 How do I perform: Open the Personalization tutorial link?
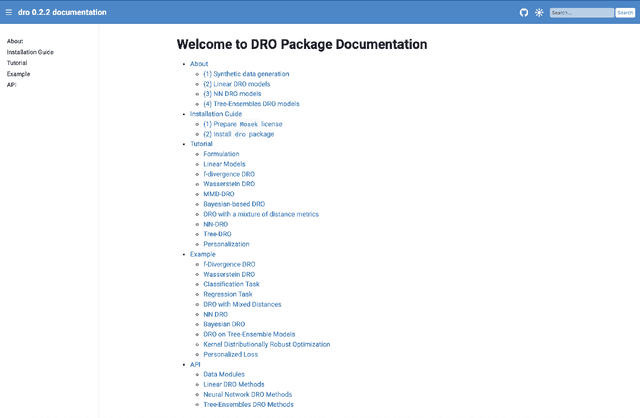coord(226,244)
